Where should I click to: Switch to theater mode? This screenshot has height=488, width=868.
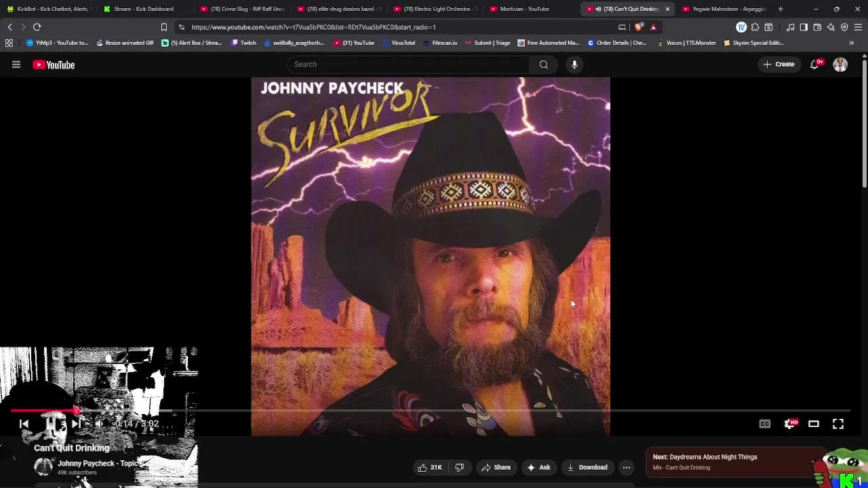point(814,424)
